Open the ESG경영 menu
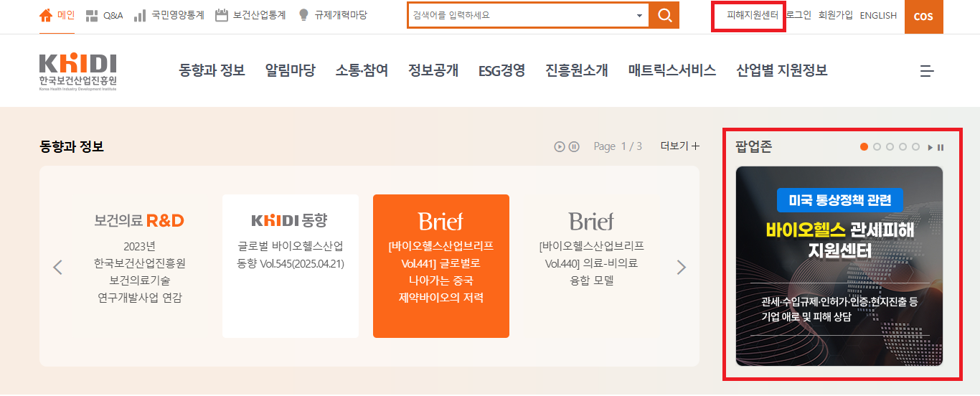Screen dimensions: 980x396 [x=501, y=70]
